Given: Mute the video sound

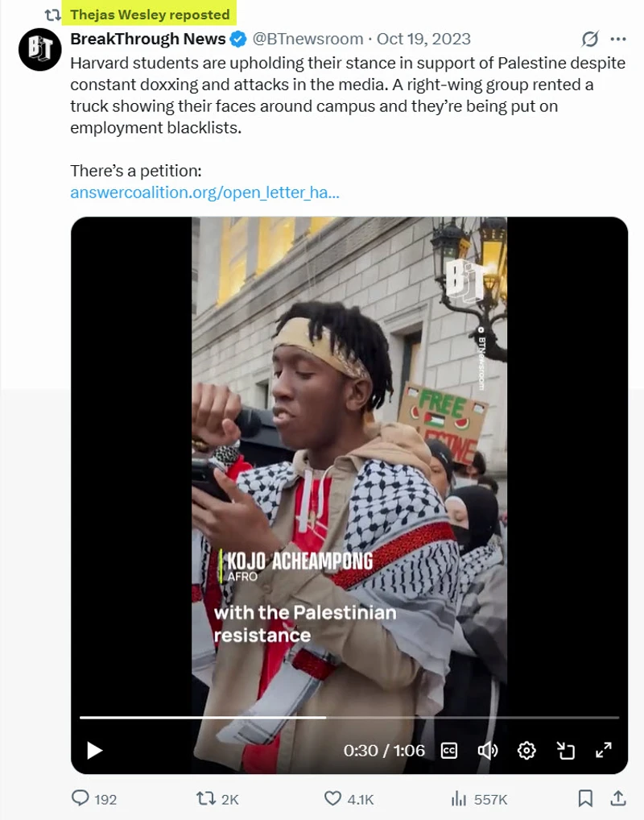Looking at the screenshot, I should tap(487, 751).
